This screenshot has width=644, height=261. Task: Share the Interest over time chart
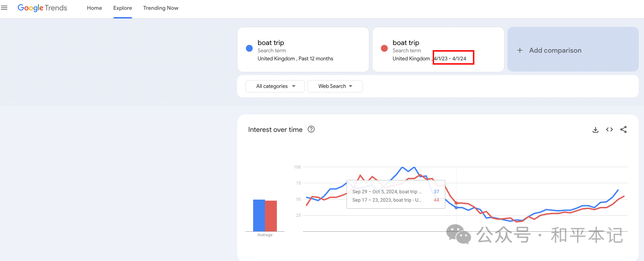pos(623,129)
